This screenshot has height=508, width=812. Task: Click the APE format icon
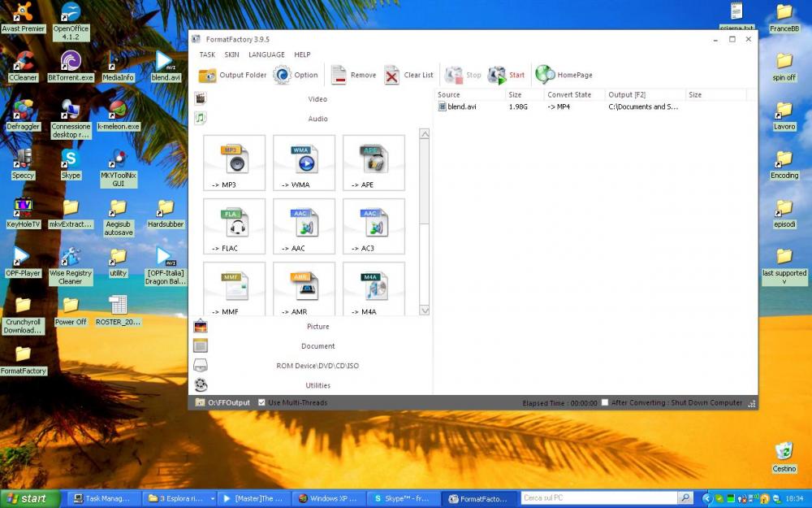pyautogui.click(x=374, y=162)
